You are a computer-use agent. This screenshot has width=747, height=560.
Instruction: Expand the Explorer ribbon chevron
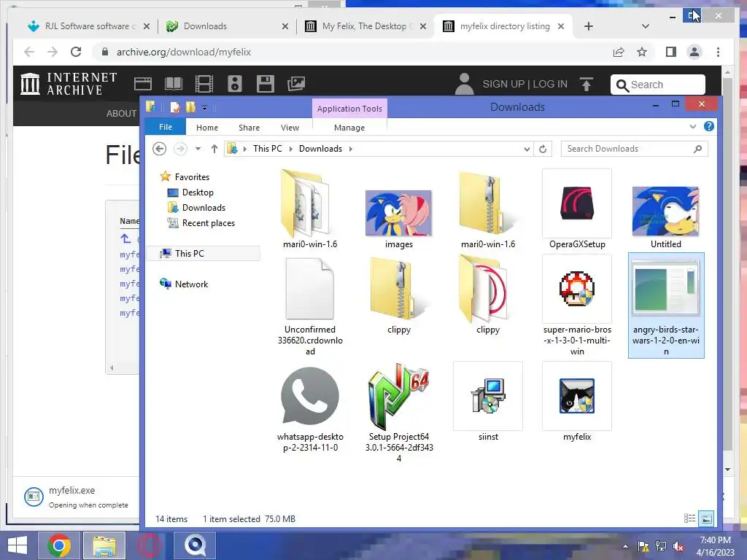click(x=693, y=127)
